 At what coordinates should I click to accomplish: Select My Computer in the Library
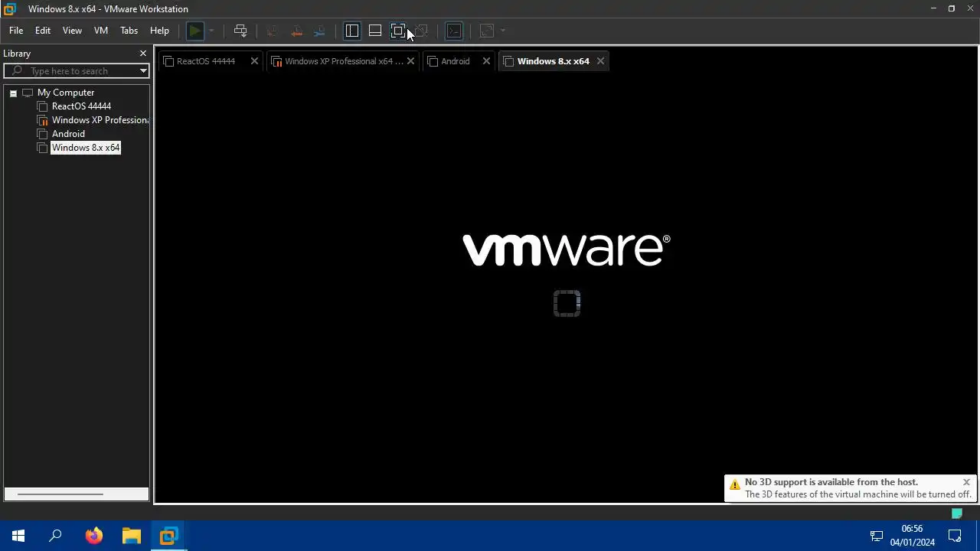coord(66,93)
